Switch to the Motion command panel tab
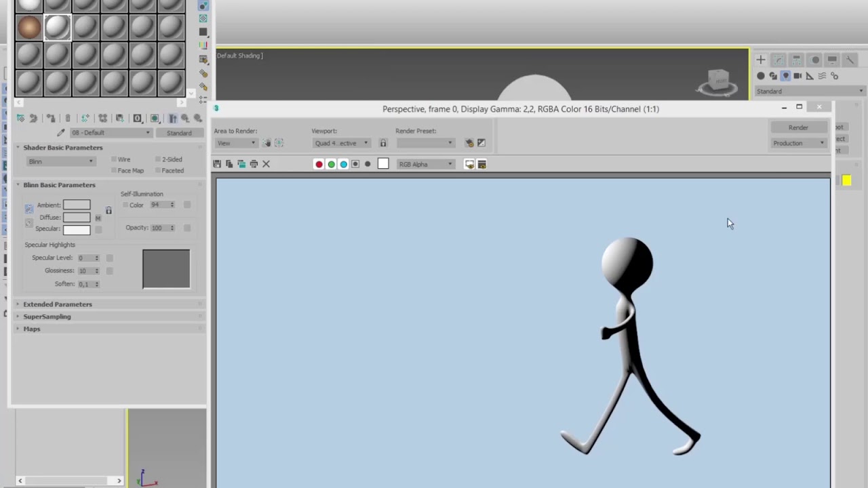 (816, 60)
